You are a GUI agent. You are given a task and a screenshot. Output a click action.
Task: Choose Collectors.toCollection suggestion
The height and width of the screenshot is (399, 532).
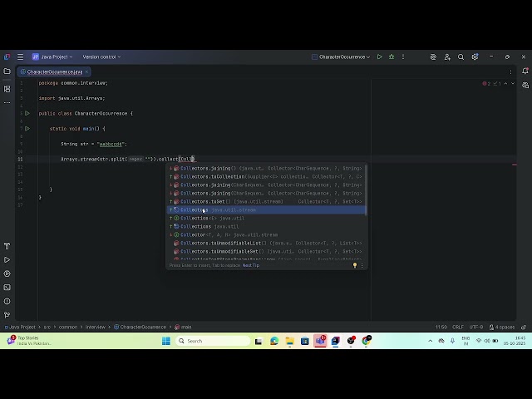[x=266, y=176]
